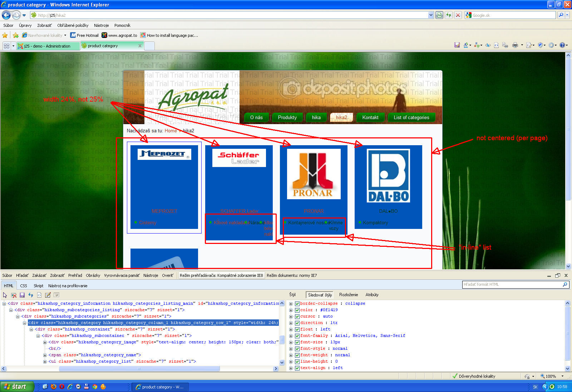Select the Rozloženie style tab
The image size is (572, 392).
[349, 295]
